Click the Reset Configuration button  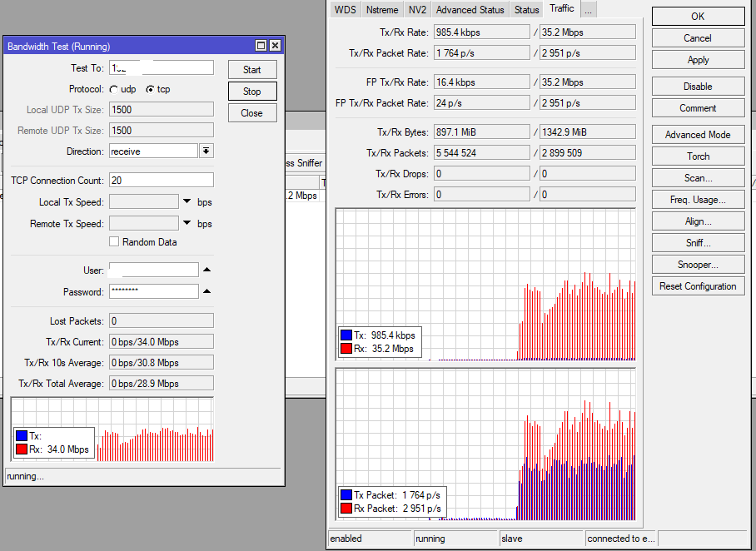(698, 286)
